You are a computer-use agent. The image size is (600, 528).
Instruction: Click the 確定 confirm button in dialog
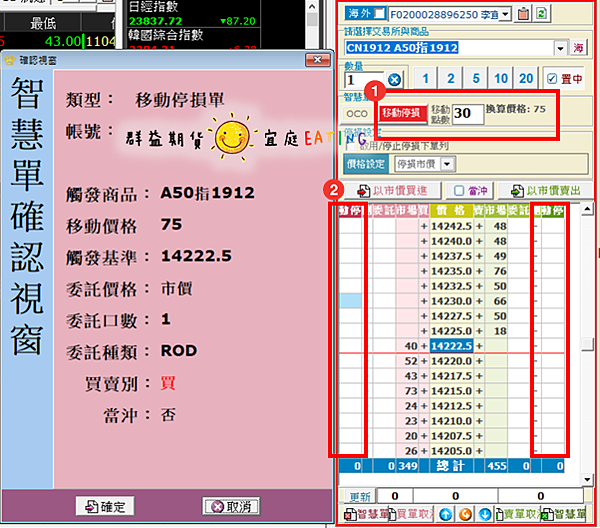tap(105, 507)
